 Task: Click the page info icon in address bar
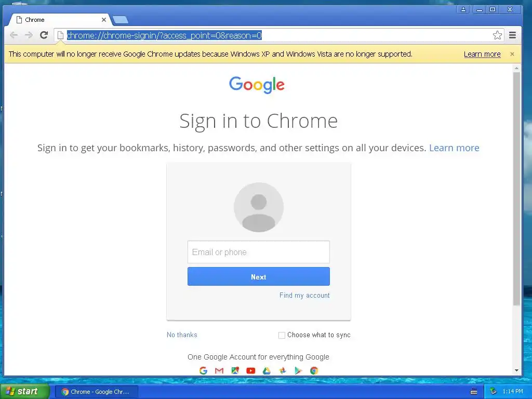60,35
